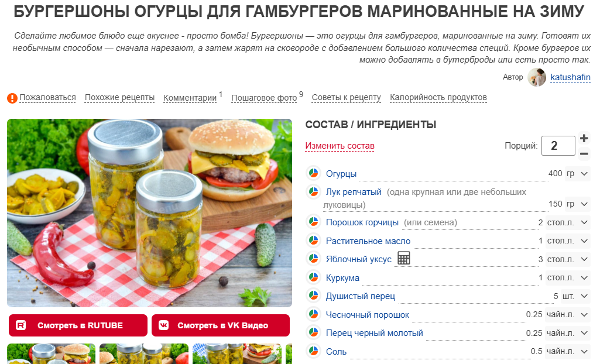Open the first step photo thumbnail

52,353
